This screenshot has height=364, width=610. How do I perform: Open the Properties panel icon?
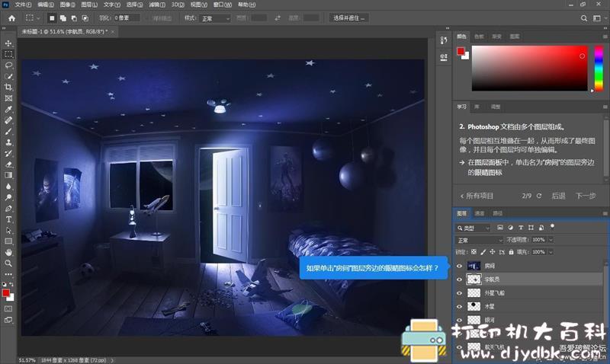coord(444,58)
